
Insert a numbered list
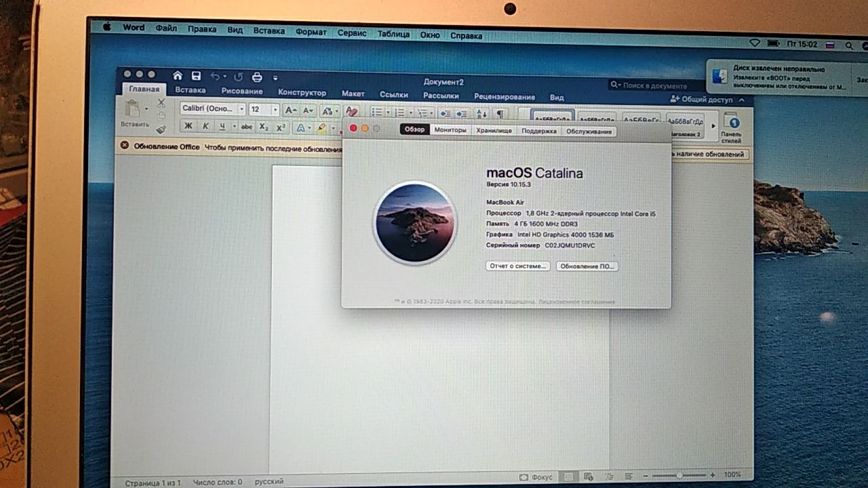point(399,113)
